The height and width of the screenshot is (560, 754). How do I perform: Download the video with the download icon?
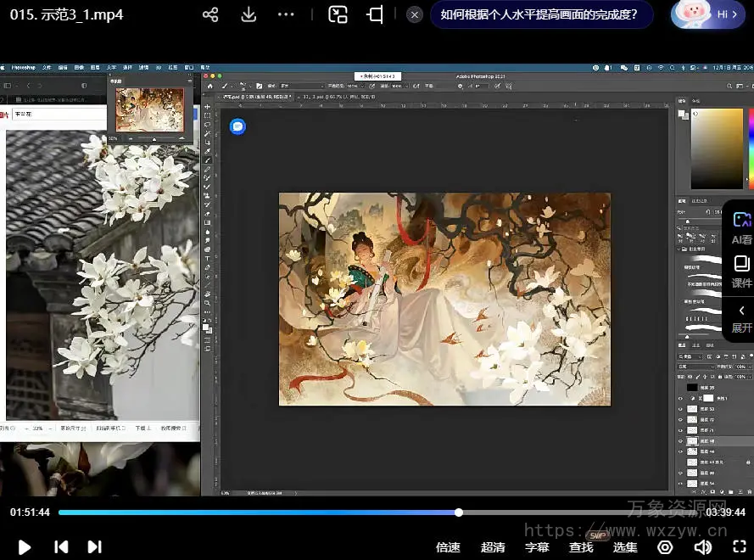pyautogui.click(x=249, y=15)
